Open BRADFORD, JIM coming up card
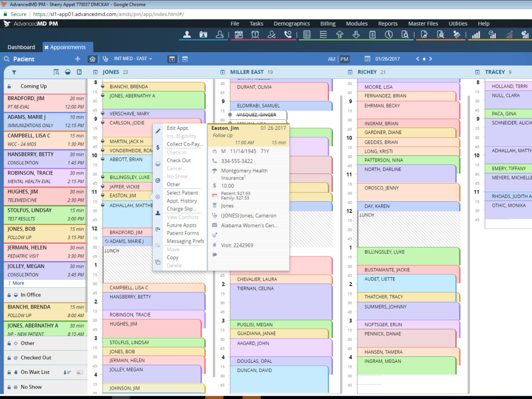This screenshot has height=399, width=532. click(x=45, y=103)
